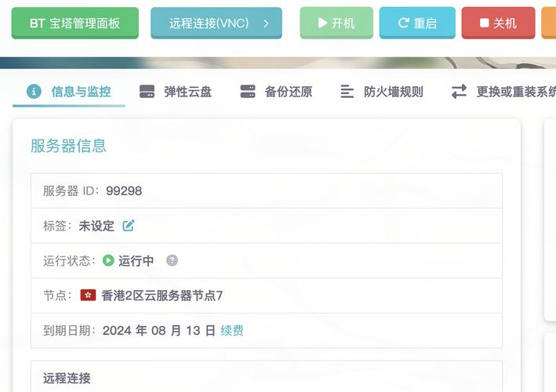Select the 信息与监控 tab

pos(69,93)
